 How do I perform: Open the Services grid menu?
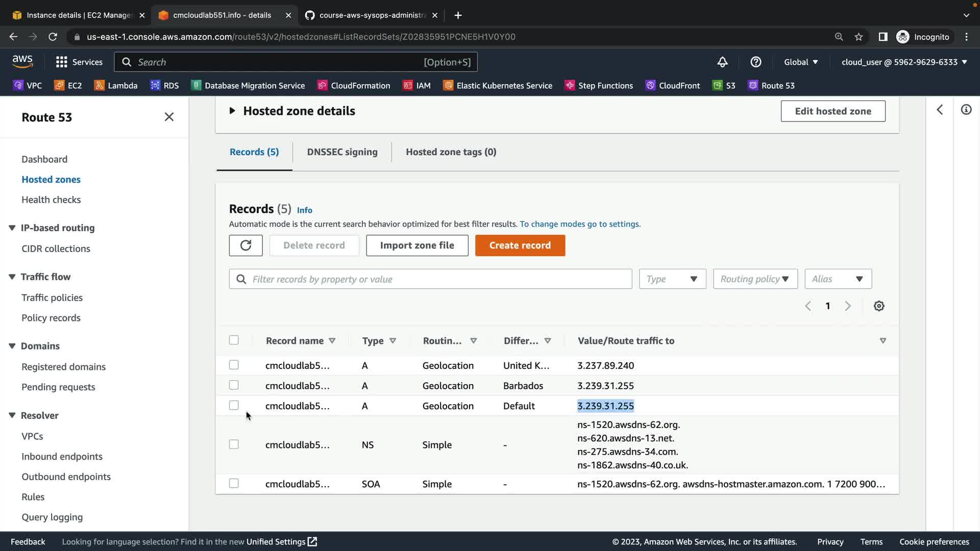(x=79, y=62)
